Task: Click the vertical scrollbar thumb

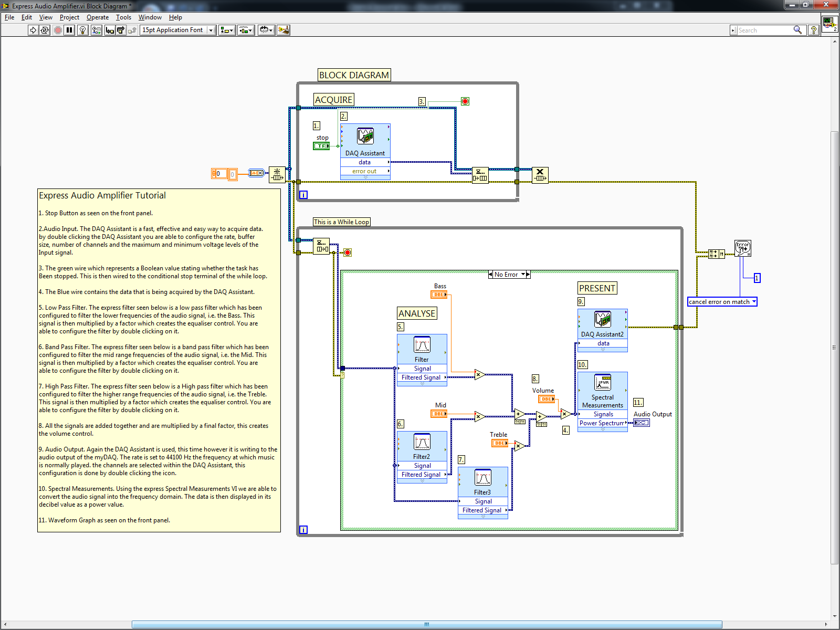Action: click(835, 348)
